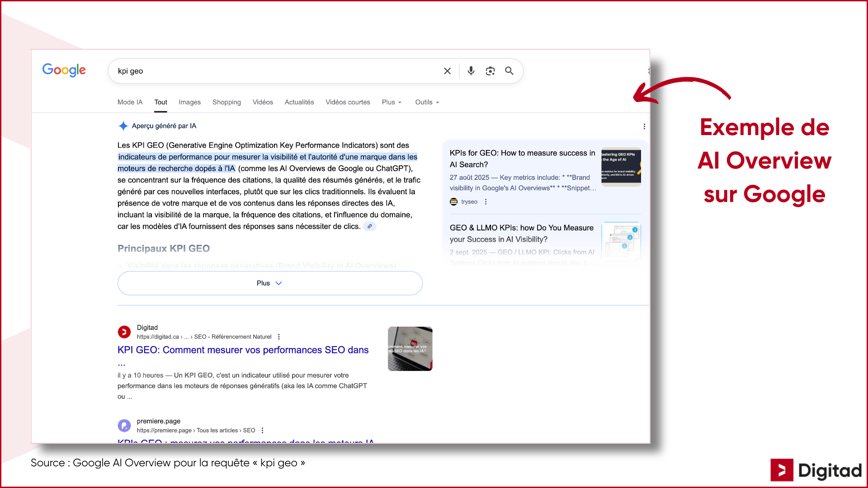Click the premiere.page breadcrumb URL
The image size is (868, 488).
click(196, 431)
